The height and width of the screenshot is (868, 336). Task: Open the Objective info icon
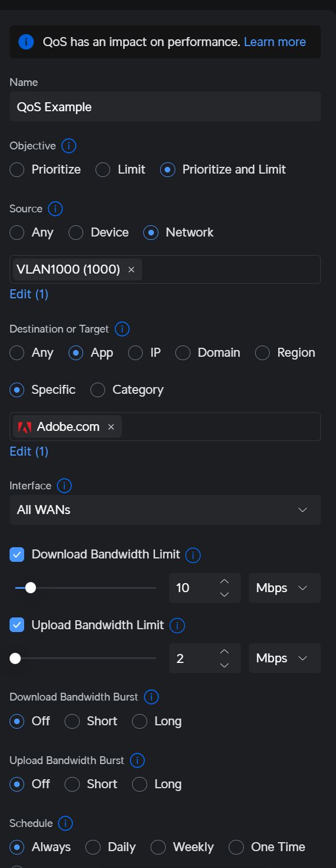(69, 146)
